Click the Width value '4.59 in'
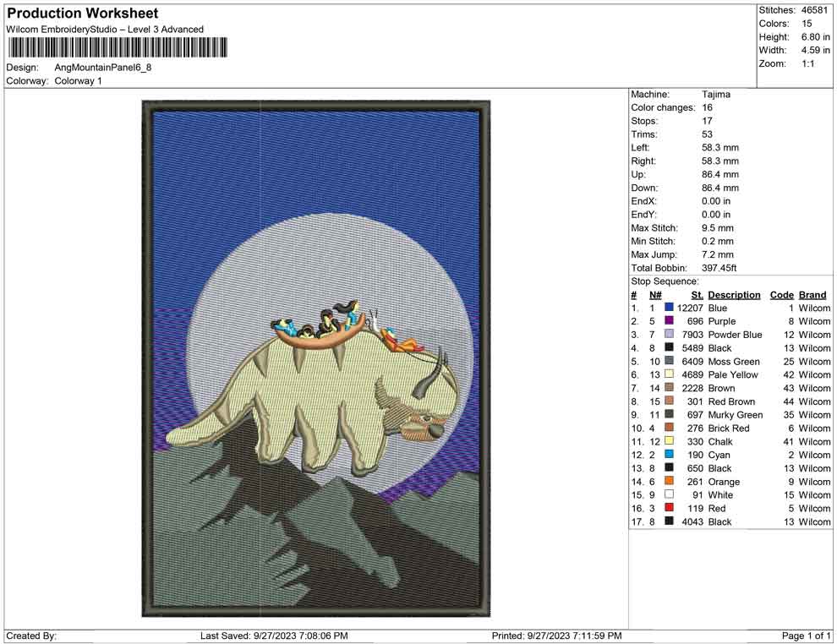 (815, 50)
